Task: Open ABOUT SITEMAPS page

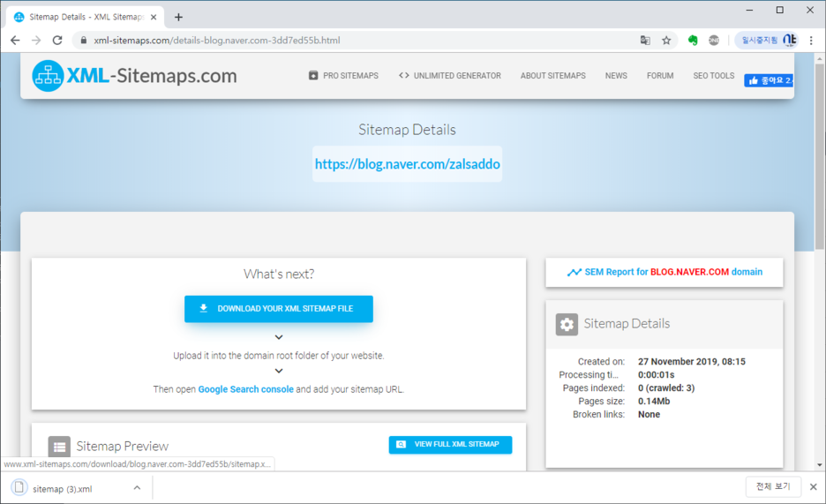Action: click(x=553, y=75)
